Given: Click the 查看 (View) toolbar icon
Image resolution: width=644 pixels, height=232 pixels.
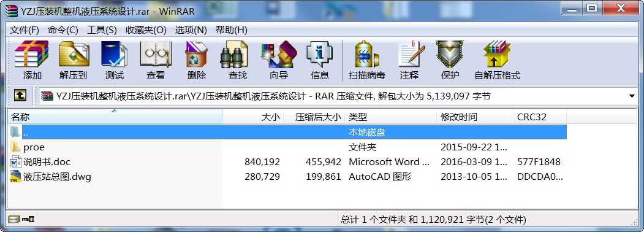Looking at the screenshot, I should (x=156, y=54).
